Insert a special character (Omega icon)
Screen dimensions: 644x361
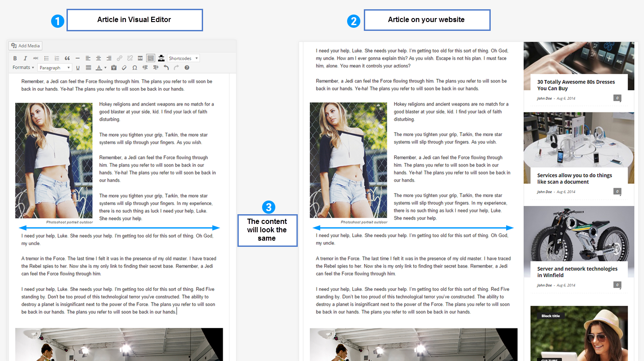[x=134, y=68]
